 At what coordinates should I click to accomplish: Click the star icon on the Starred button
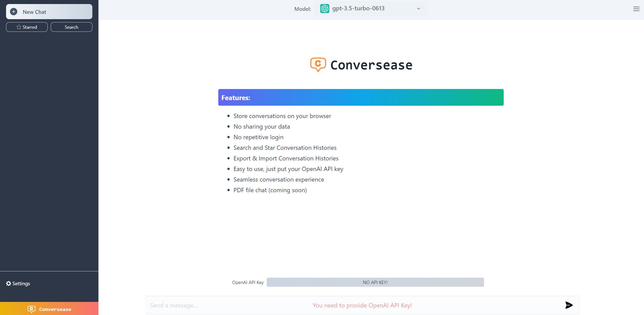click(x=18, y=27)
